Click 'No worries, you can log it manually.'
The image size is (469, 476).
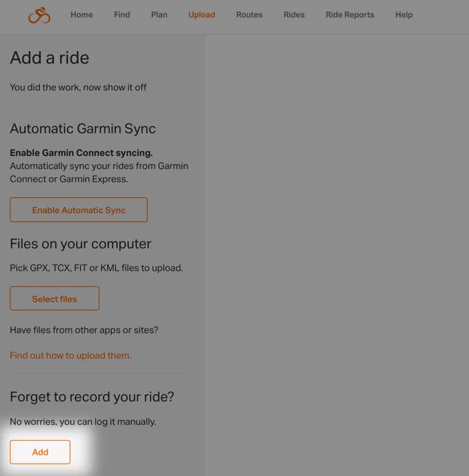83,422
